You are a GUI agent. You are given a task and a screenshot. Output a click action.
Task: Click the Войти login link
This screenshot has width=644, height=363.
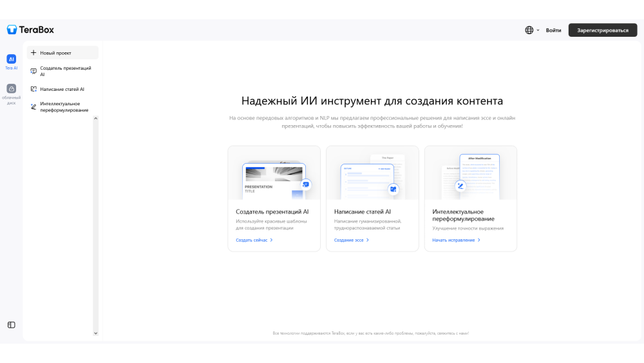[x=553, y=30]
